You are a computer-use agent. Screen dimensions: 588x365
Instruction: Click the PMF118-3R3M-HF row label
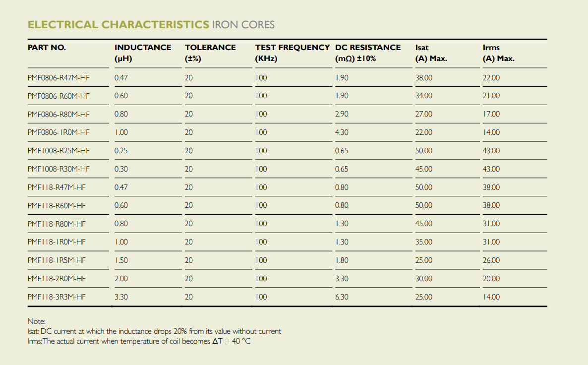pyautogui.click(x=57, y=297)
